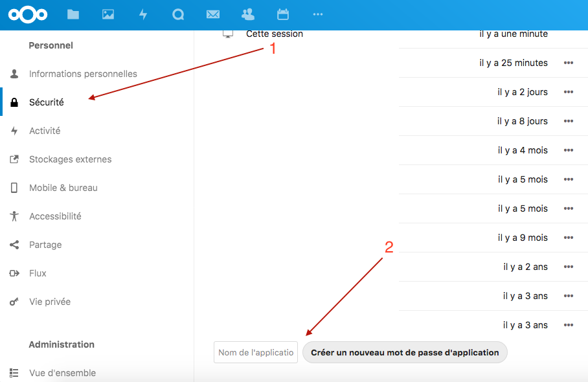This screenshot has height=382, width=588.
Task: Open the Stockages externes section
Action: click(x=69, y=159)
